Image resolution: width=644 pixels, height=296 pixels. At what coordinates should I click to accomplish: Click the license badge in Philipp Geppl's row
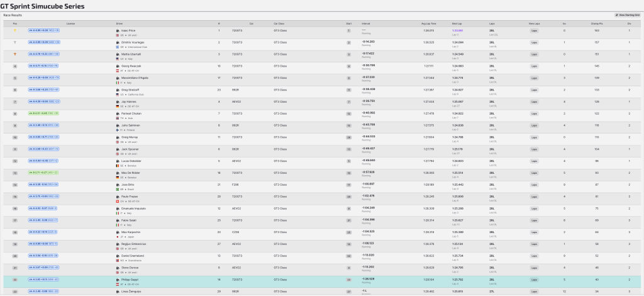point(43,280)
